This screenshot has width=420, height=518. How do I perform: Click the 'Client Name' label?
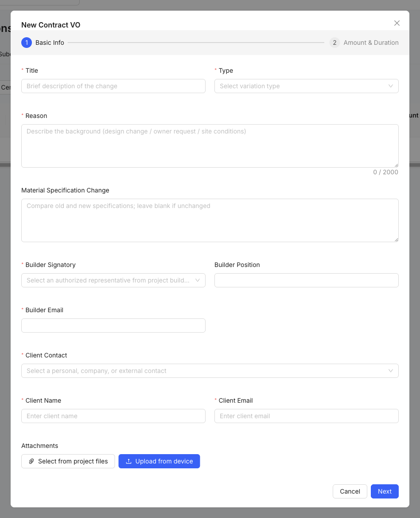pyautogui.click(x=43, y=401)
